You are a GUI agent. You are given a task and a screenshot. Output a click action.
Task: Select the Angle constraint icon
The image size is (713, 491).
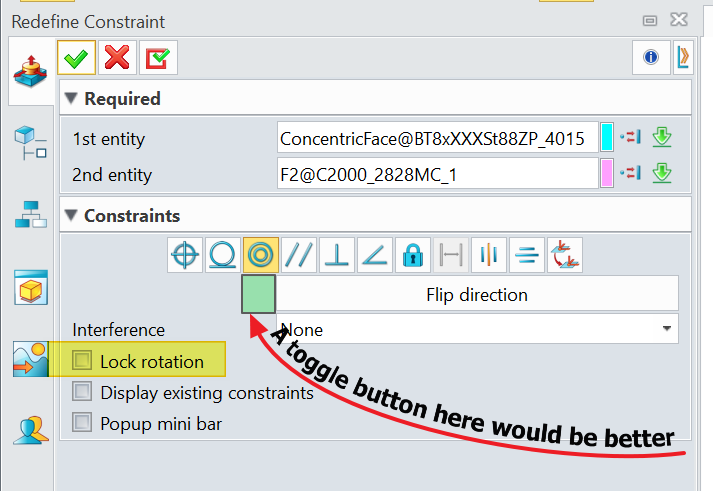point(375,255)
